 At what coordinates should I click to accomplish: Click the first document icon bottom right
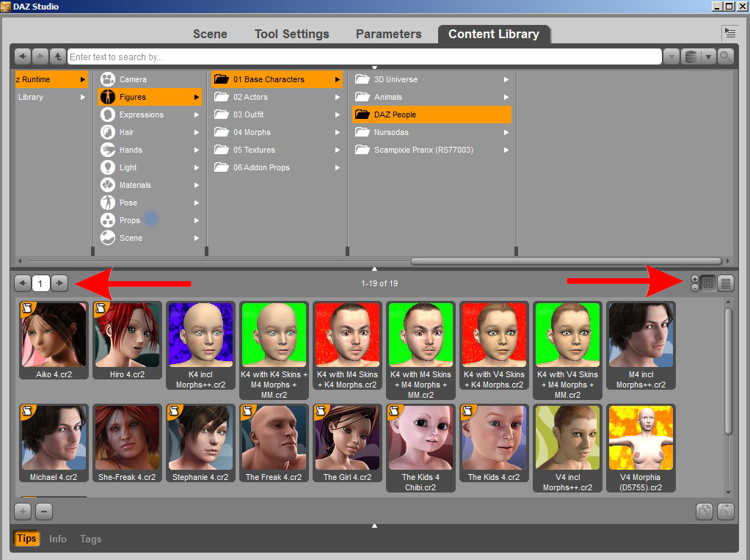click(x=704, y=512)
